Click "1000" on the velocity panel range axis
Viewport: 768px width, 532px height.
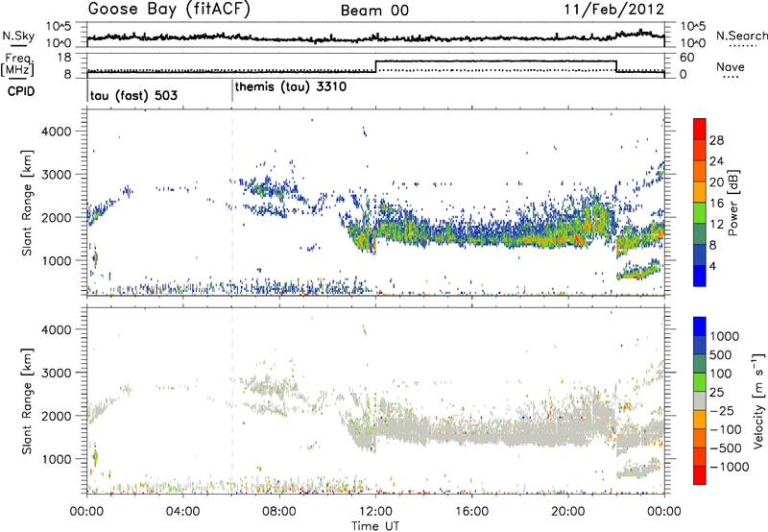(x=57, y=459)
